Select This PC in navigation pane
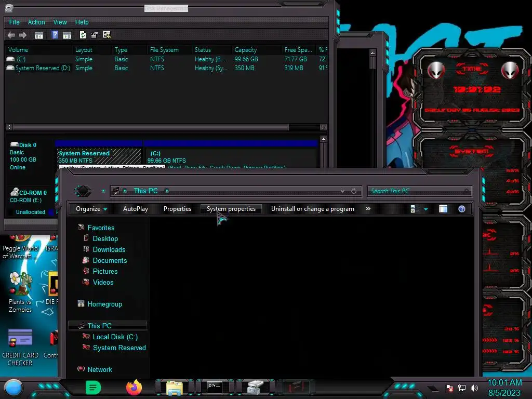The image size is (532, 399). tap(107, 326)
